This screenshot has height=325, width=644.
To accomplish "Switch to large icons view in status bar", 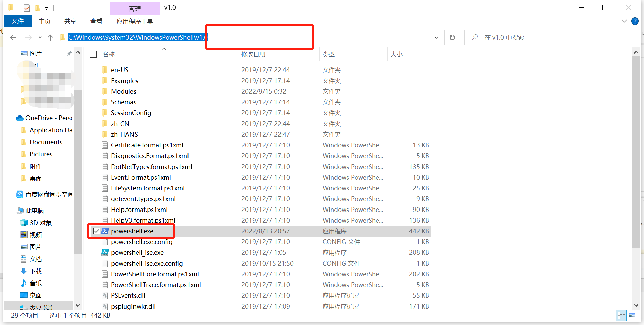I will coord(632,316).
